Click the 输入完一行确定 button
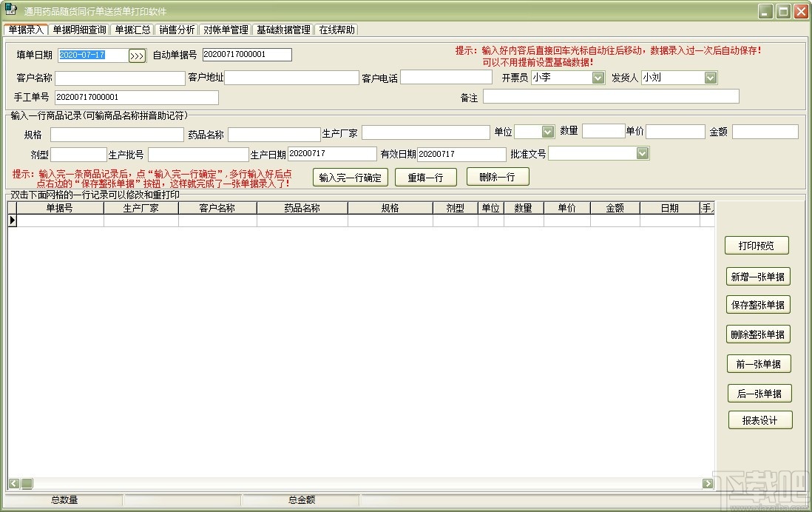This screenshot has height=512, width=812. 350,177
